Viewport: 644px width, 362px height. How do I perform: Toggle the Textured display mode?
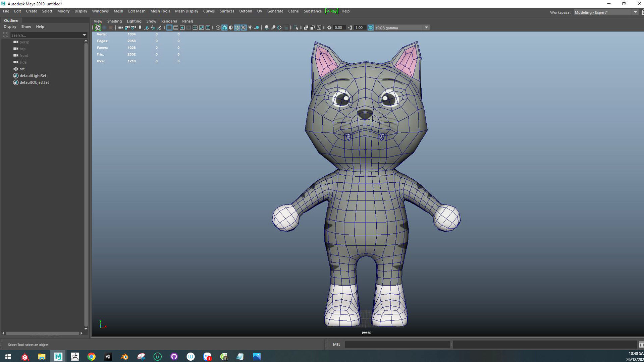click(x=244, y=27)
